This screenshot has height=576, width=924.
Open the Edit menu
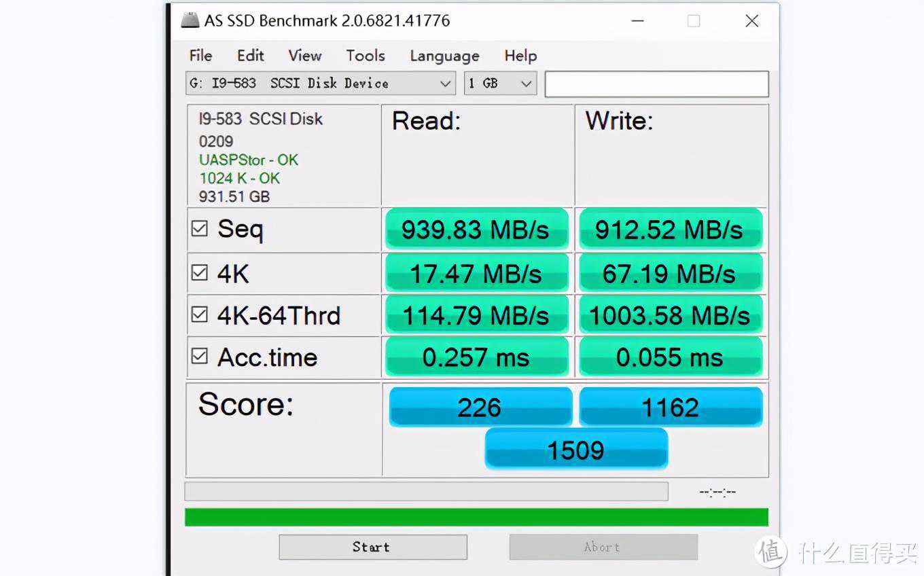tap(250, 56)
